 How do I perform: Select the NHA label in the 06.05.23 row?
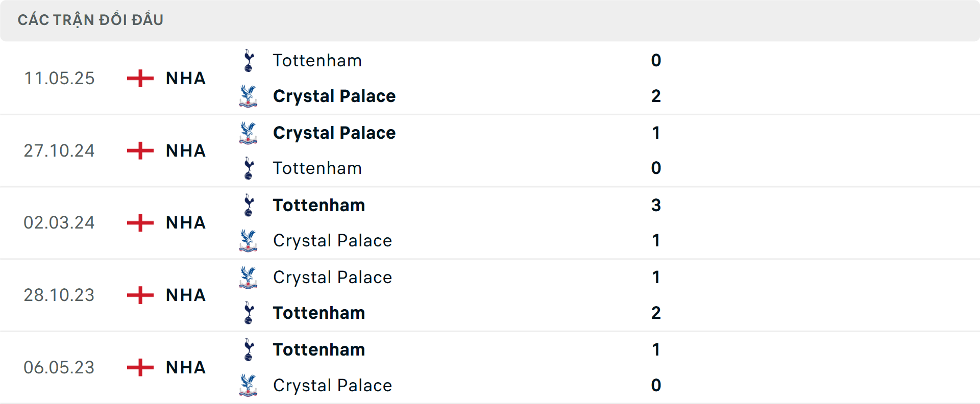pyautogui.click(x=185, y=367)
